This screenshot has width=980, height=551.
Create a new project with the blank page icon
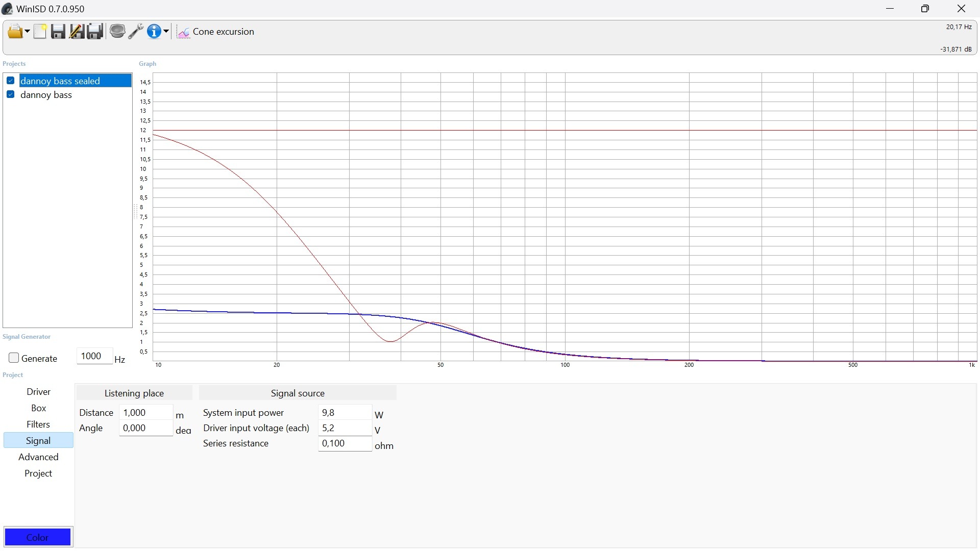click(40, 32)
